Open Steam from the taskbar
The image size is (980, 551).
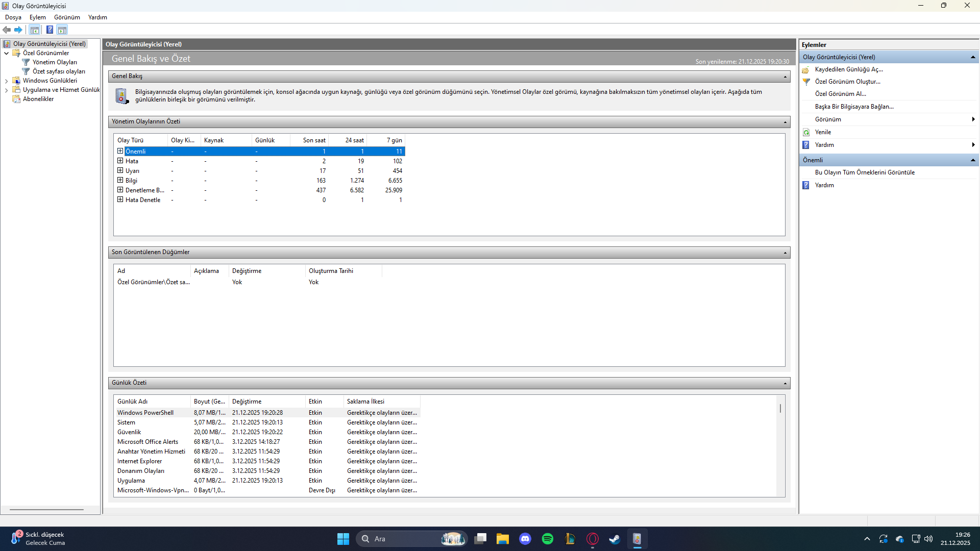click(615, 539)
